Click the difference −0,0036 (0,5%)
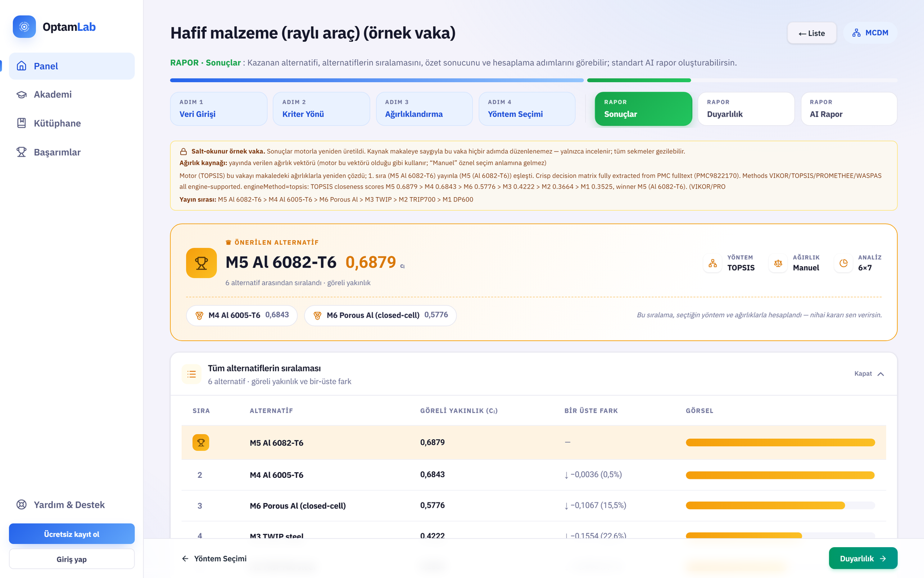This screenshot has height=578, width=924. 593,474
